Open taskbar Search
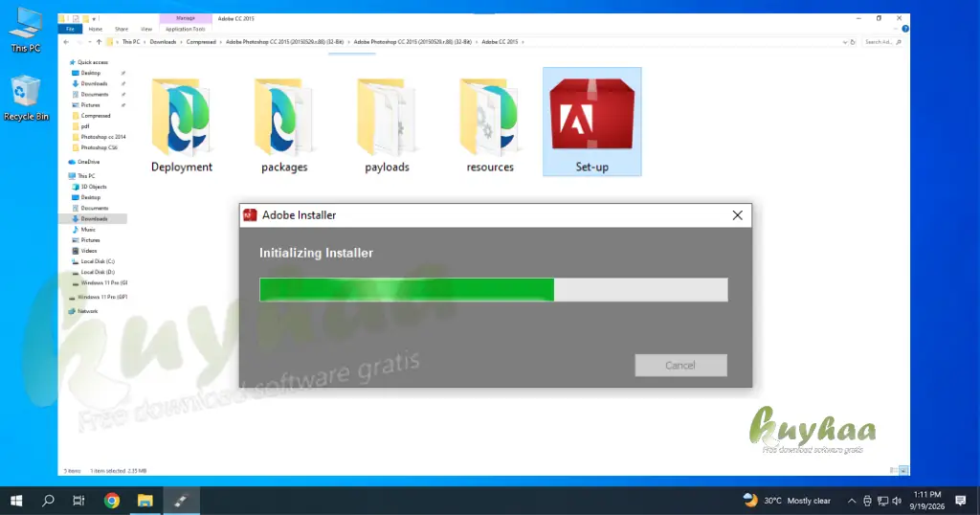This screenshot has width=980, height=515. 48,501
